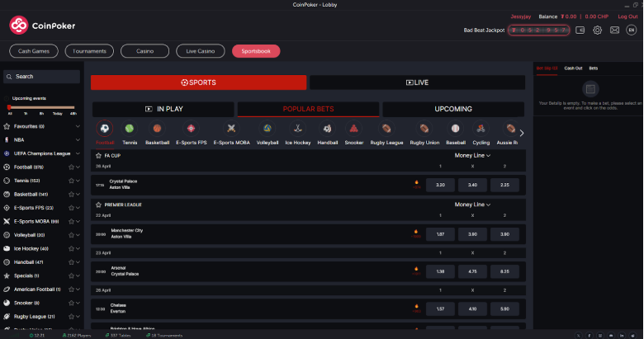Click the Log Out link
The width and height of the screenshot is (644, 339).
[627, 16]
